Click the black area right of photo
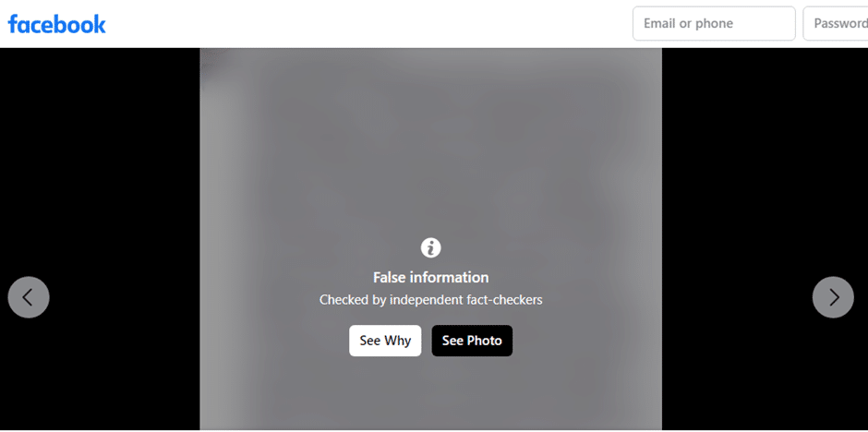 pos(765,166)
